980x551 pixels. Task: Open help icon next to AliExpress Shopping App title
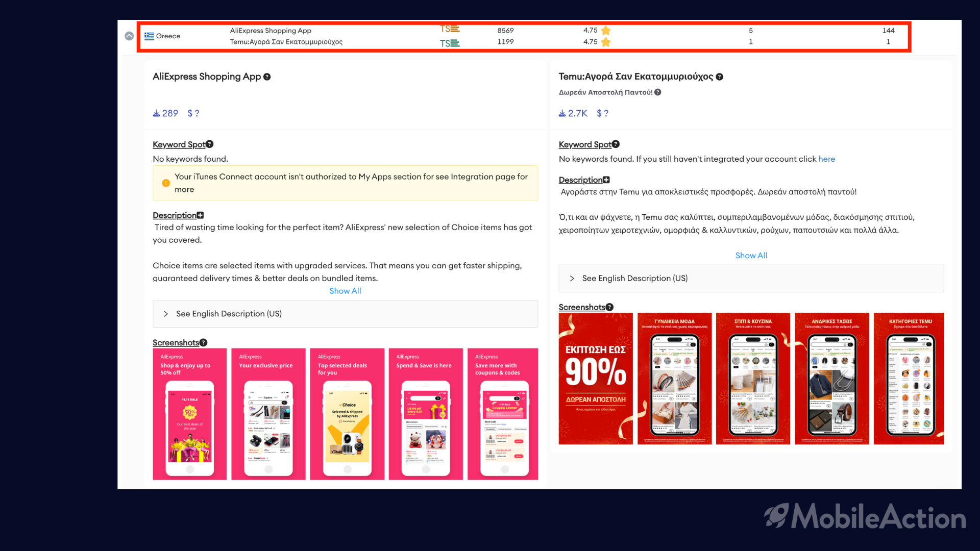pyautogui.click(x=267, y=77)
